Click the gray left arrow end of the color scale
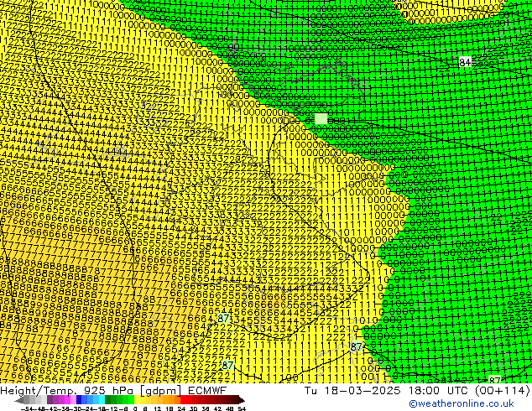Viewport: 532px width, 411px height. [18, 400]
